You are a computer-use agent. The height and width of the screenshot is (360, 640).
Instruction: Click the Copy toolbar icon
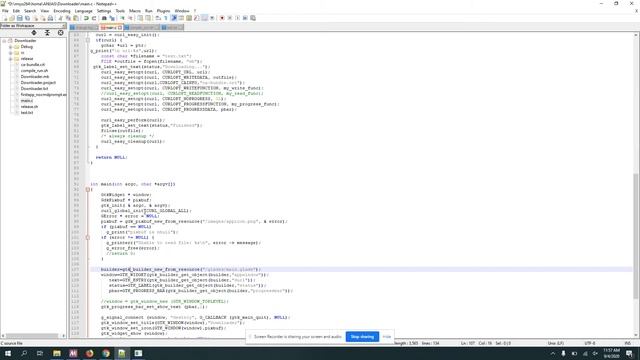point(68,18)
